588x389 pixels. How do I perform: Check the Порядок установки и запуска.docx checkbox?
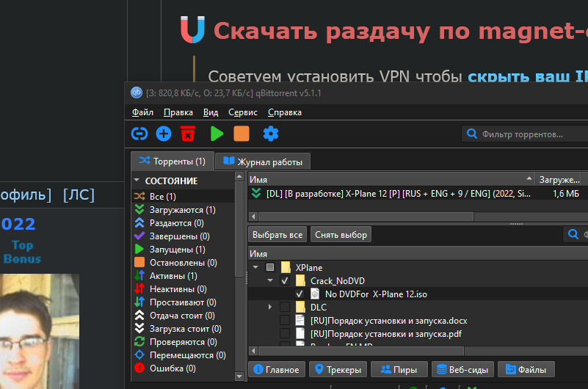(x=285, y=321)
